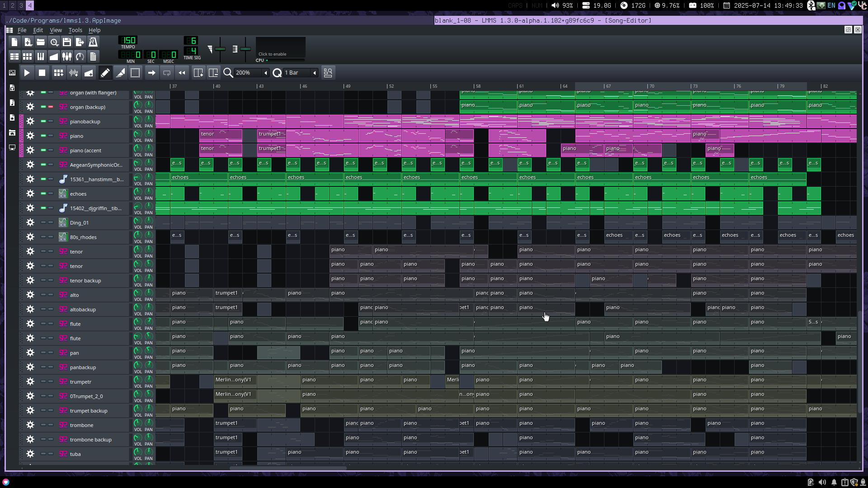Mute the pianobackup track

tap(43, 122)
